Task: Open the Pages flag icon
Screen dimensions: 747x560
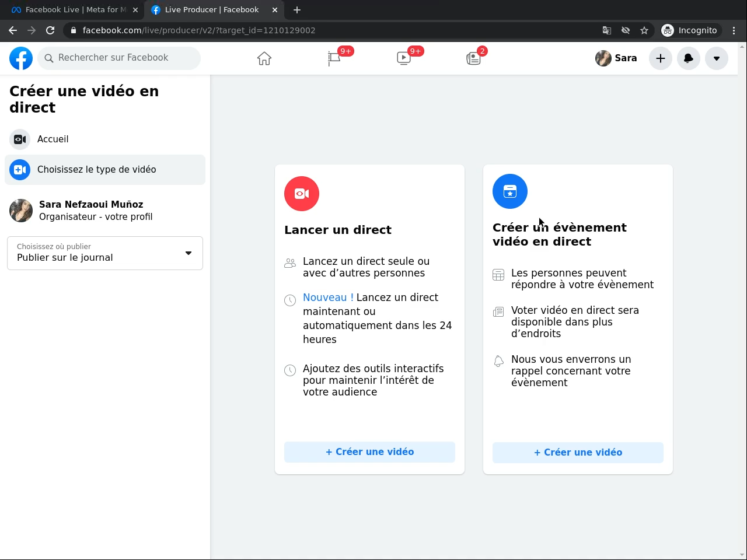Action: coord(334,58)
